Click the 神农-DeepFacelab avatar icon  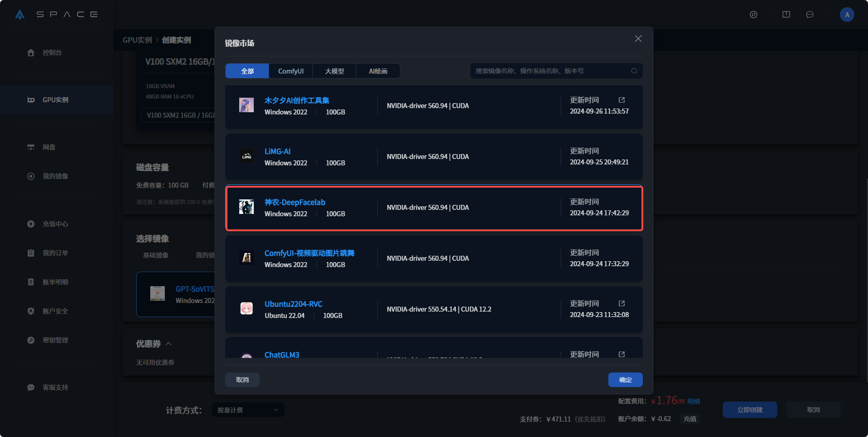click(x=247, y=207)
